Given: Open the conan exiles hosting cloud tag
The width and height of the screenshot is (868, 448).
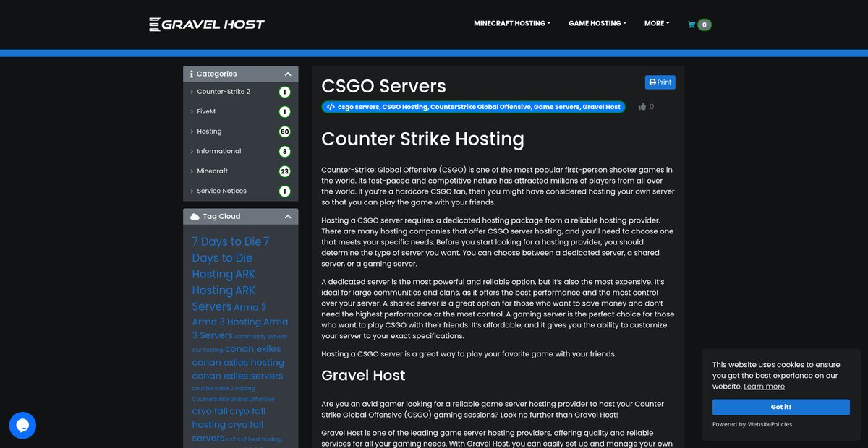Looking at the screenshot, I should (238, 363).
